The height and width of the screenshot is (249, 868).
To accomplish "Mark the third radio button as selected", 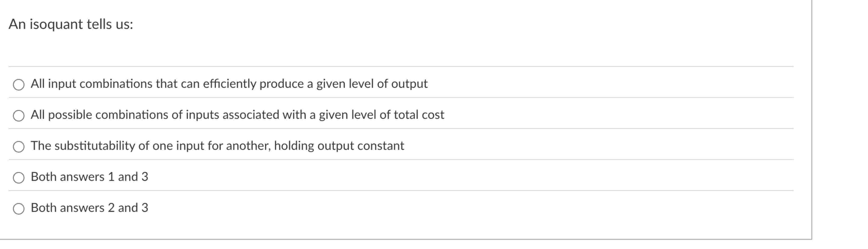I will pos(19,146).
